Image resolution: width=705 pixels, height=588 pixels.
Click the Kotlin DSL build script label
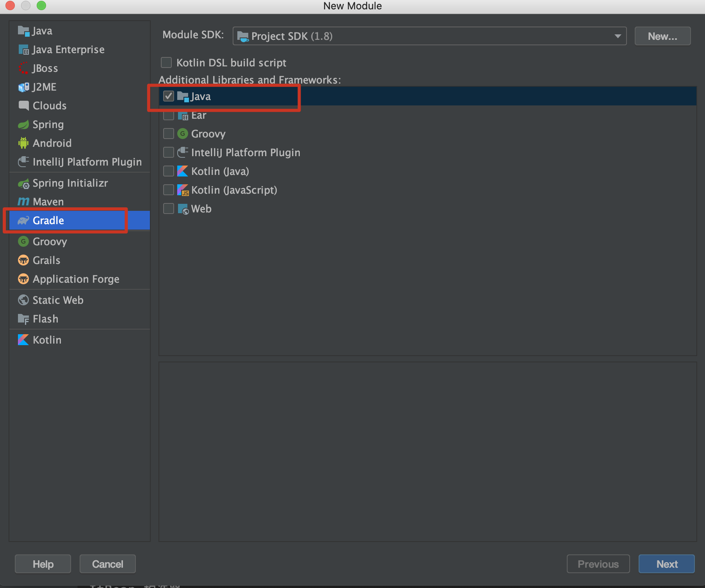pos(231,63)
